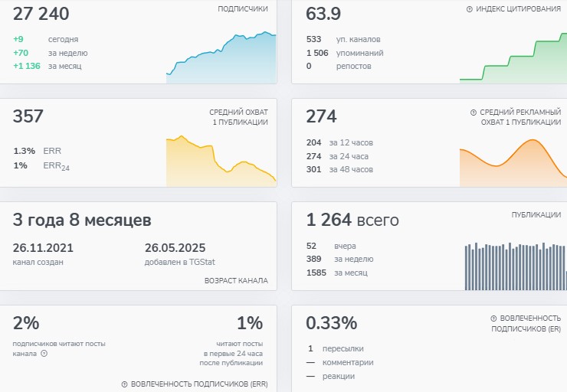Click the 1% first 24 hours value
Screen dimensions: 567x392
point(250,323)
